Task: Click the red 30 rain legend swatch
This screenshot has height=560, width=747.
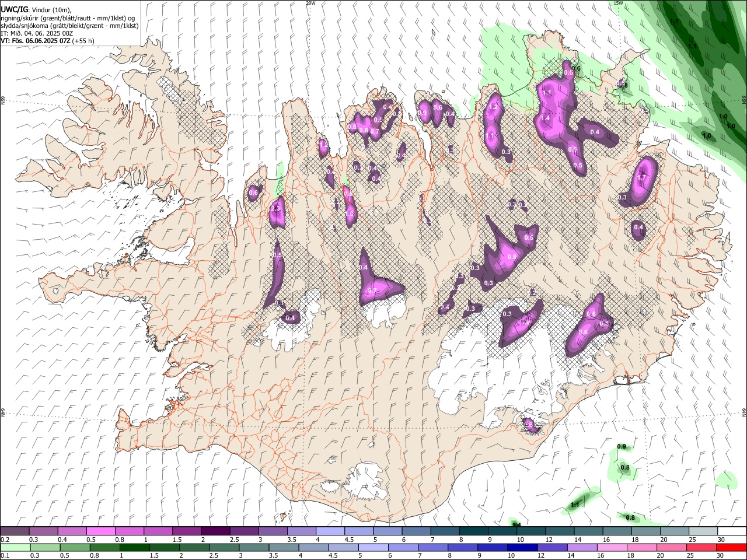Action: [x=731, y=547]
